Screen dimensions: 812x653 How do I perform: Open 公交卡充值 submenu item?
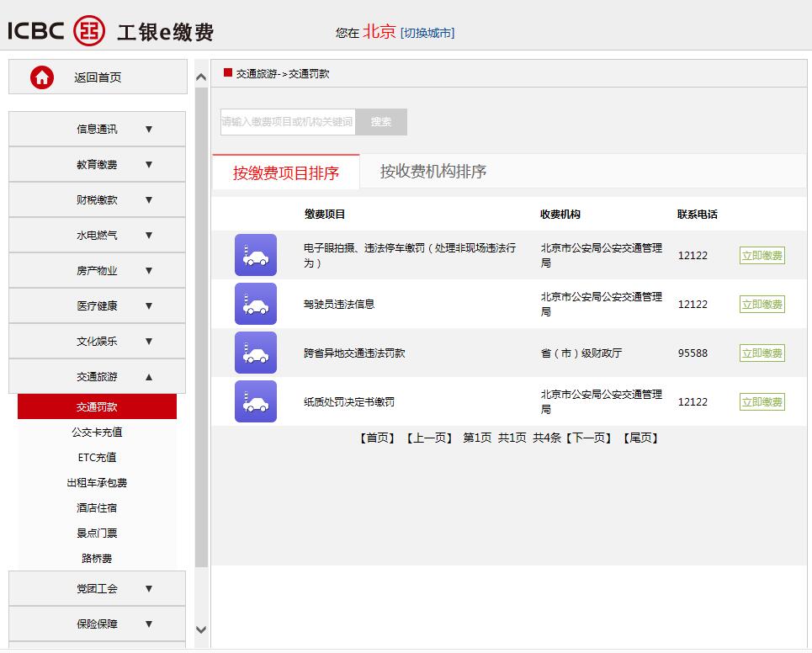[98, 432]
